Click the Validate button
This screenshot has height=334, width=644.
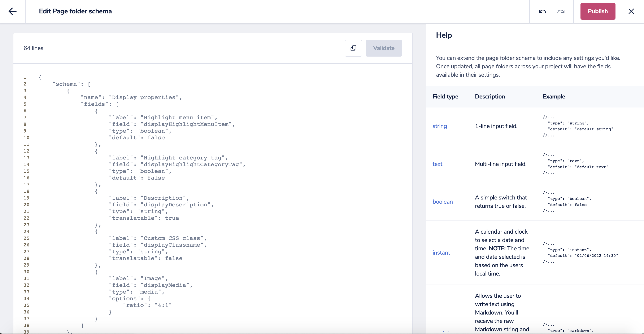coord(383,48)
